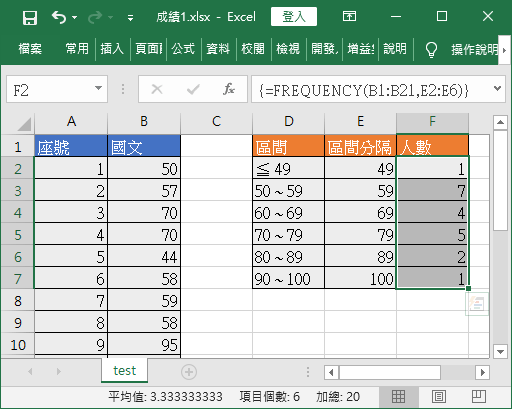Switch to the 公式 ribbon tab
512x409 pixels.
[183, 49]
